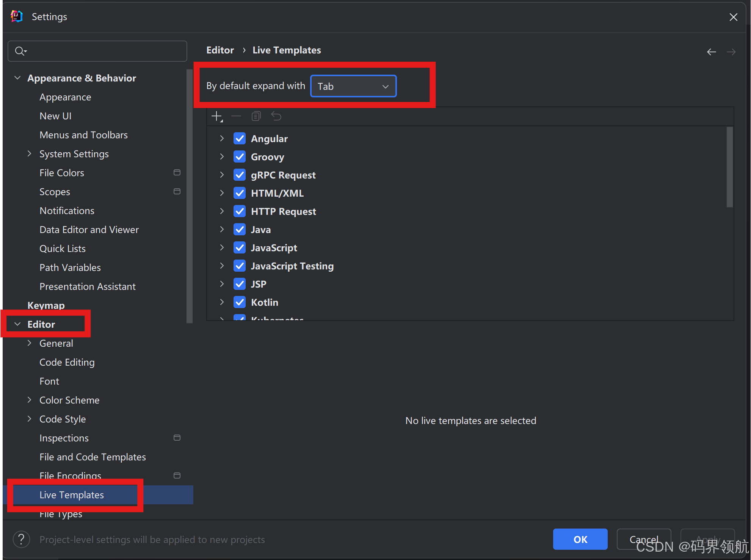The height and width of the screenshot is (560, 751).
Task: Click the Add template plus icon
Action: click(x=217, y=116)
